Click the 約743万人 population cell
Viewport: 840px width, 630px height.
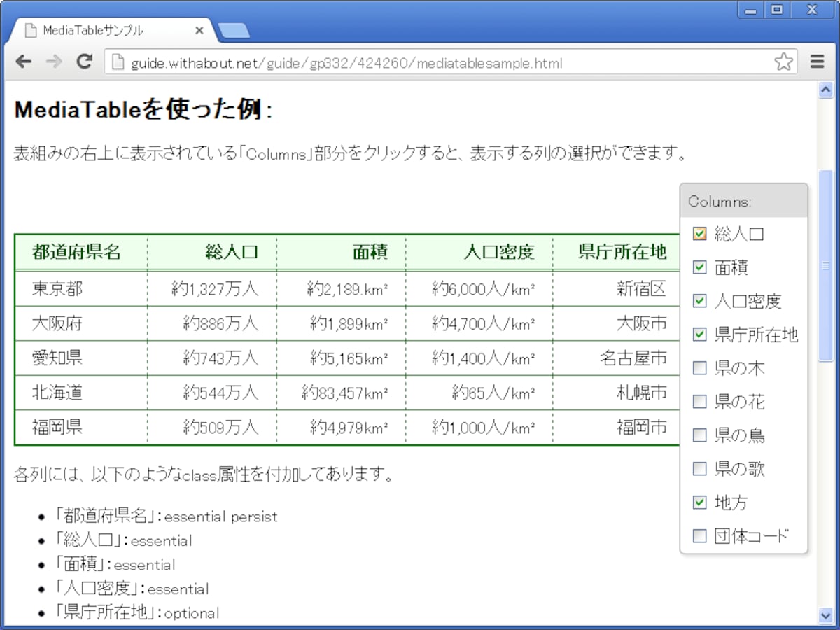pos(212,358)
